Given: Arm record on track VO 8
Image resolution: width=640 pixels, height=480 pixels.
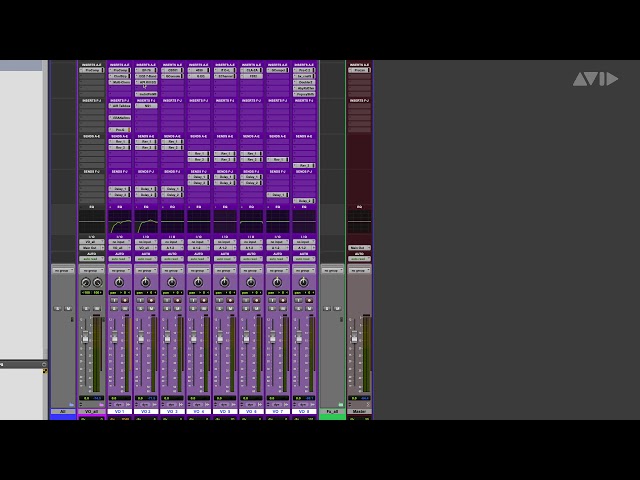Looking at the screenshot, I should (309, 300).
